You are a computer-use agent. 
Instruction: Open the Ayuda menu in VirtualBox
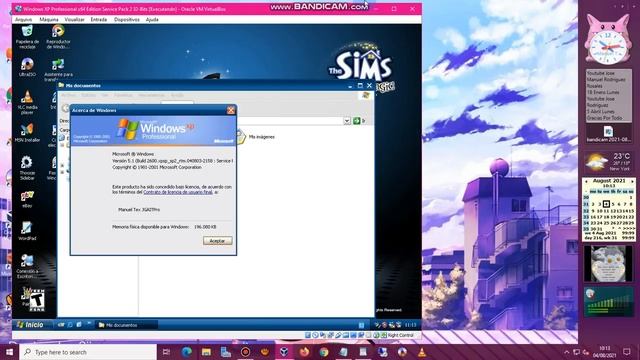tap(152, 20)
